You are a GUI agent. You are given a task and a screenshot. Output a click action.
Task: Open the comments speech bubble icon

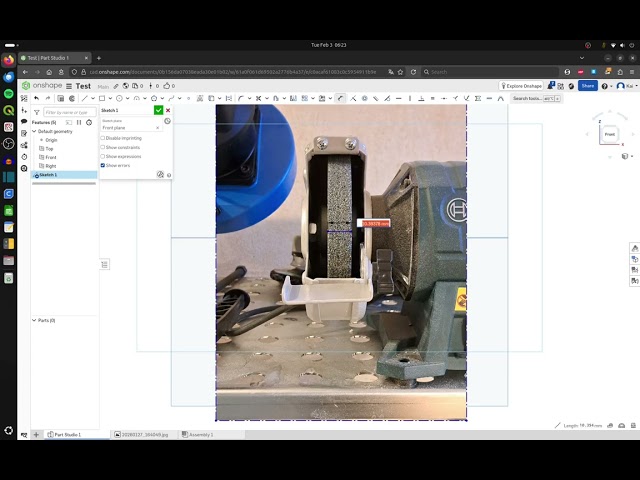click(24, 122)
